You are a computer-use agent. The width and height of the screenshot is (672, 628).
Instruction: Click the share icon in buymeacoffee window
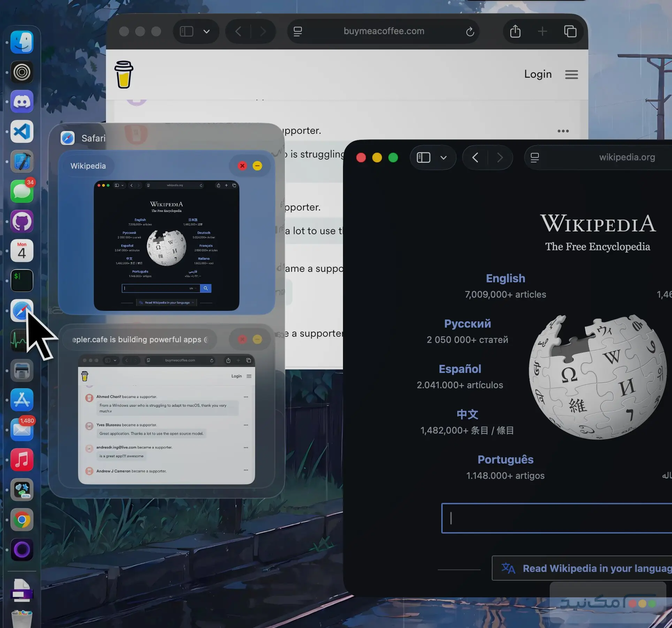pyautogui.click(x=515, y=31)
